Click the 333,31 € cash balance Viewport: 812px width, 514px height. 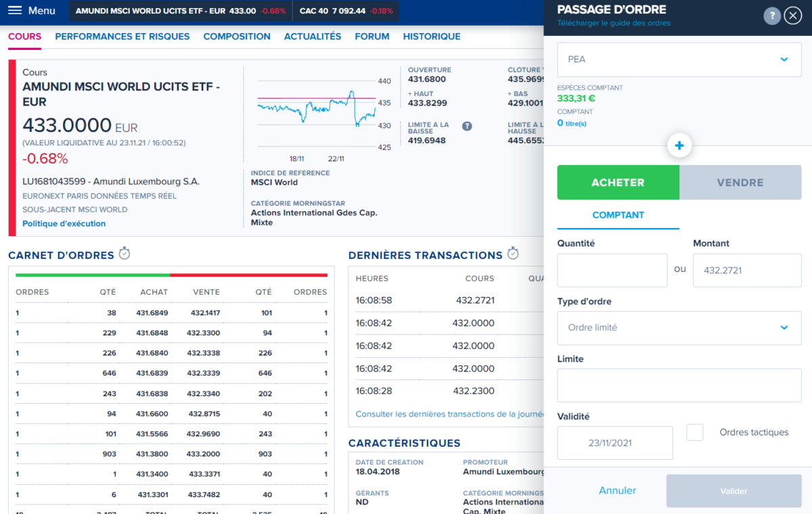click(x=577, y=99)
